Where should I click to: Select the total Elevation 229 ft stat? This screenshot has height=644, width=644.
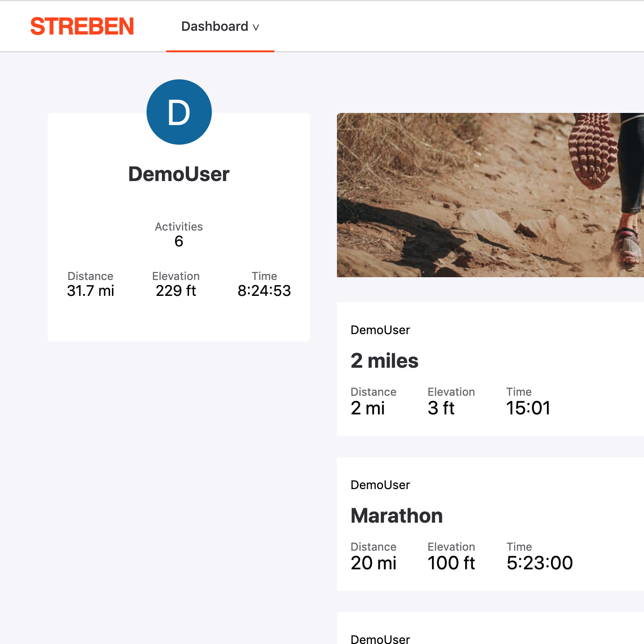click(x=176, y=290)
